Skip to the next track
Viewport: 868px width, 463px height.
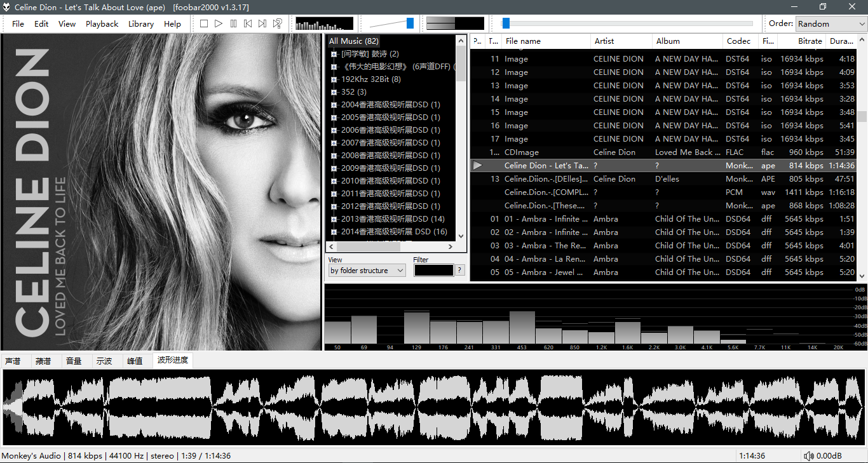pos(262,23)
